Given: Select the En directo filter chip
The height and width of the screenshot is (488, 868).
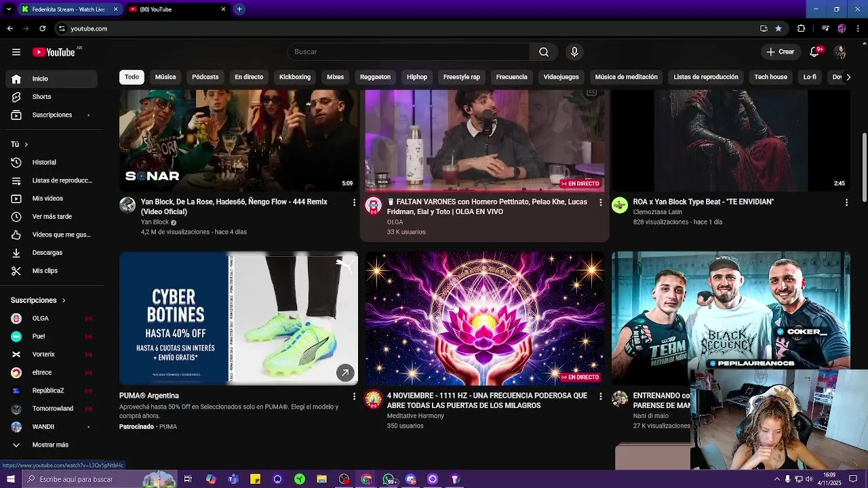Looking at the screenshot, I should pos(249,77).
